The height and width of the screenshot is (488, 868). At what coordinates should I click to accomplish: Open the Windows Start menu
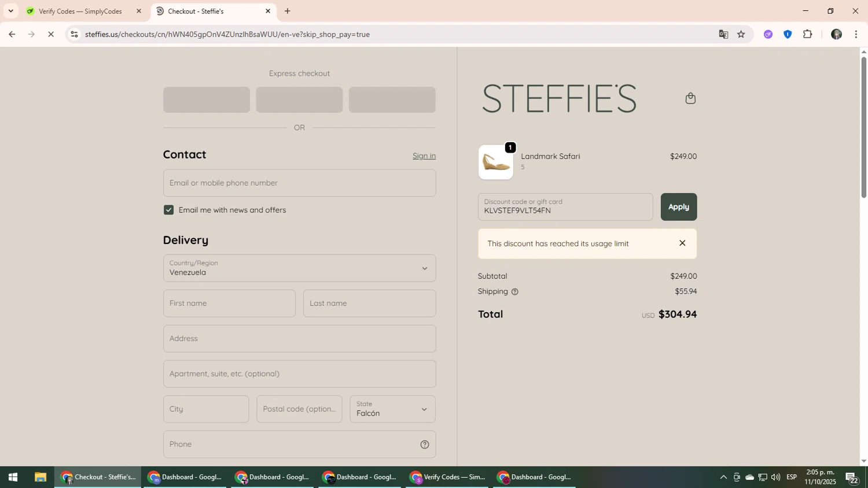(13, 478)
